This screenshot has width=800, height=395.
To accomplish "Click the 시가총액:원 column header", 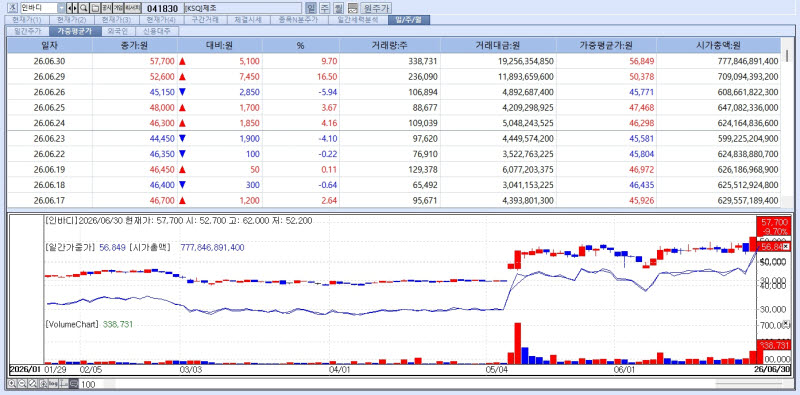I will pyautogui.click(x=718, y=45).
